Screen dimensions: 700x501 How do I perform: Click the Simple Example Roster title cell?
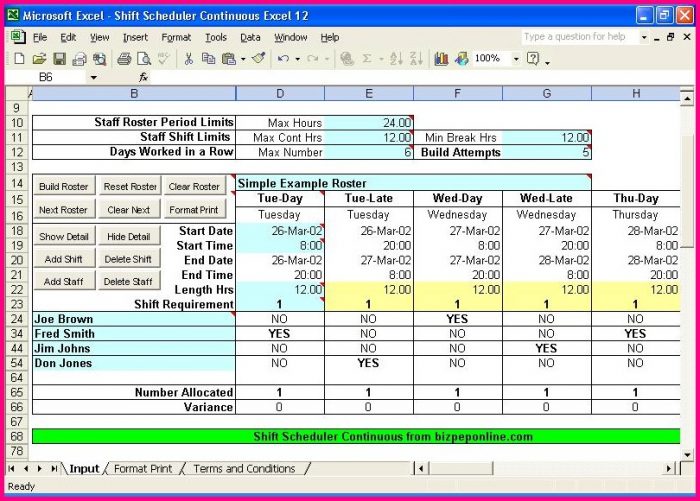[x=413, y=183]
